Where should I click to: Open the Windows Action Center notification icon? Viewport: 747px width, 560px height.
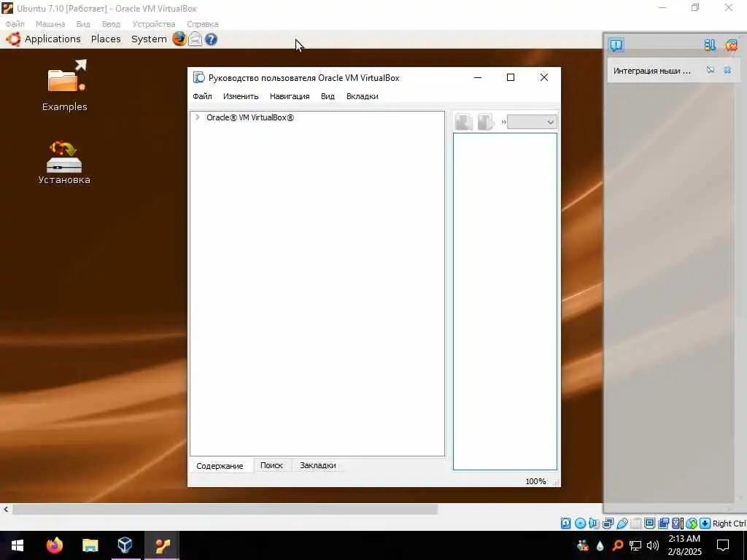(x=723, y=545)
